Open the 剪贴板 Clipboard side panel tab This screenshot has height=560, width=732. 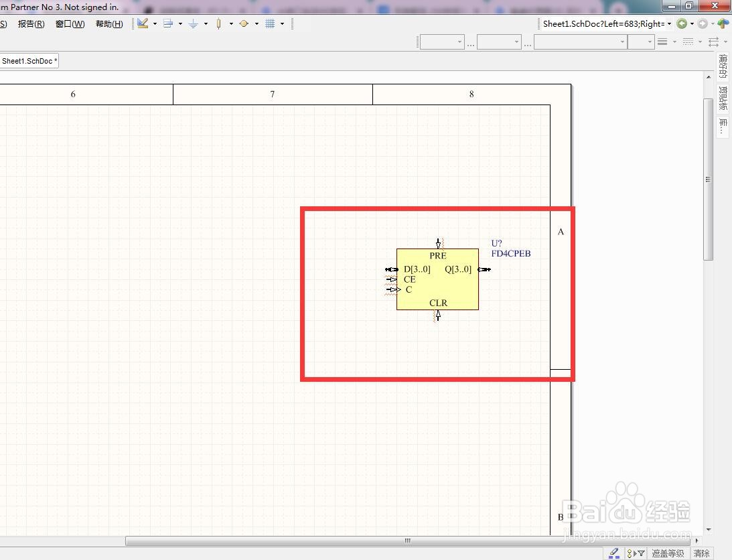pyautogui.click(x=723, y=98)
